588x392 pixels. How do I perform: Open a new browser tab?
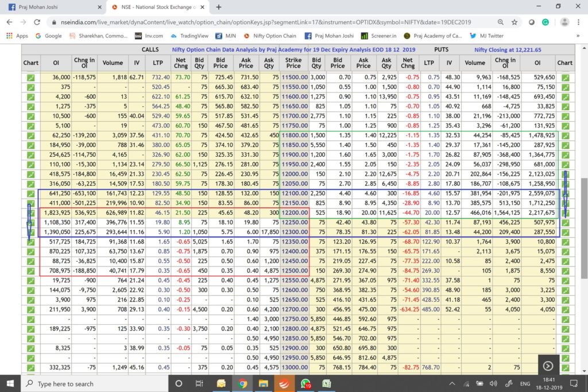(219, 7)
